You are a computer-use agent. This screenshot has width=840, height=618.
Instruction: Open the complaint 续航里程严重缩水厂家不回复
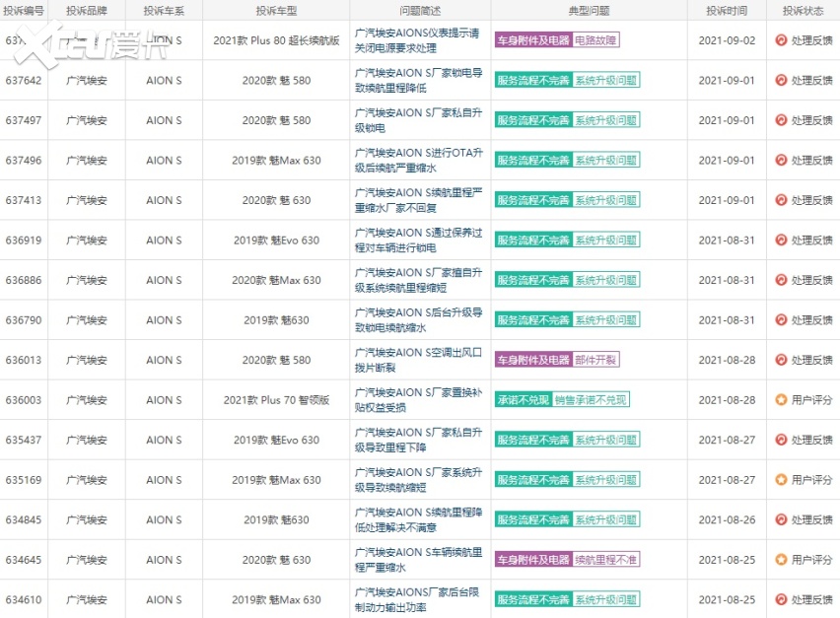coord(418,200)
